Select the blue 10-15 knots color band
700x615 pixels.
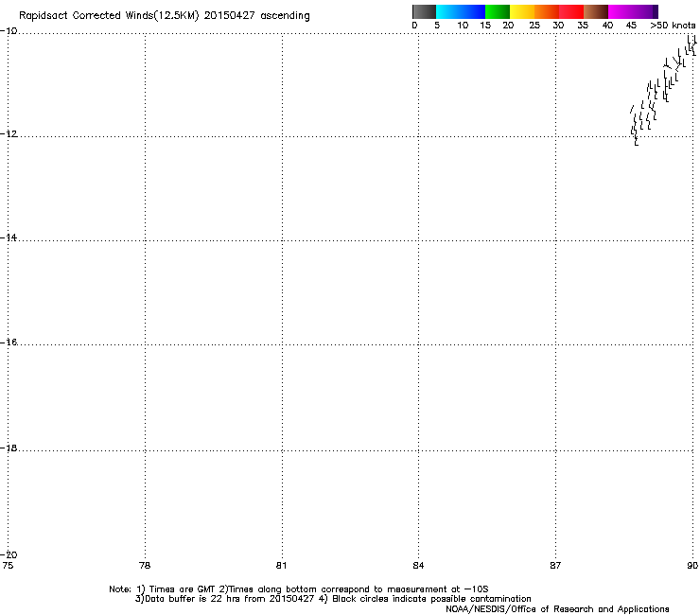473,11
